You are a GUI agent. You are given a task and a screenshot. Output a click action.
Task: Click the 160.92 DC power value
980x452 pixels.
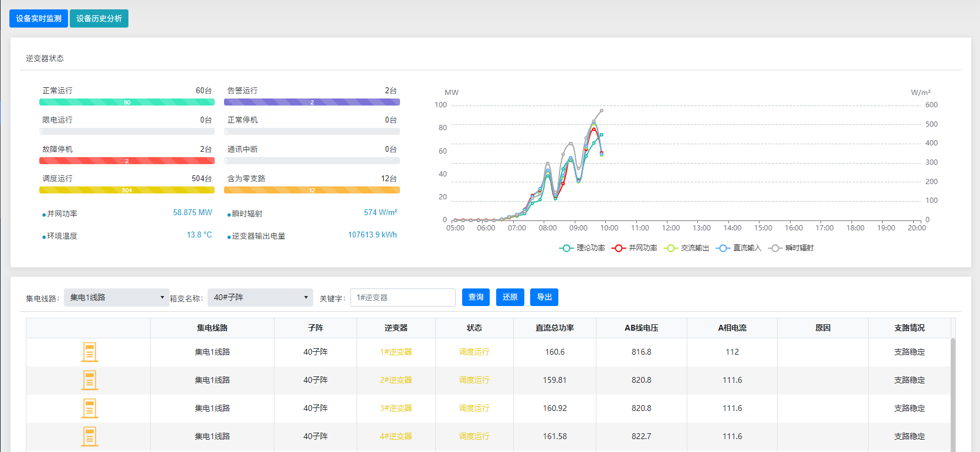click(555, 408)
